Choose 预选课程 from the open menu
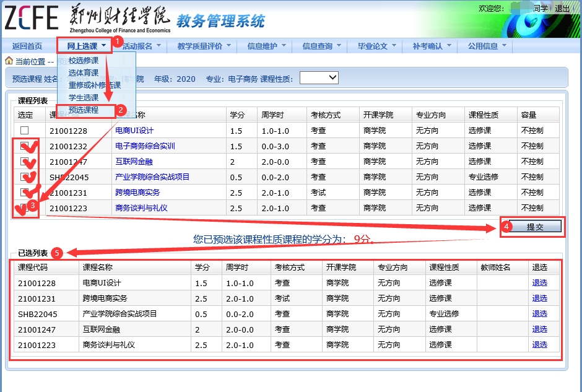 84,110
